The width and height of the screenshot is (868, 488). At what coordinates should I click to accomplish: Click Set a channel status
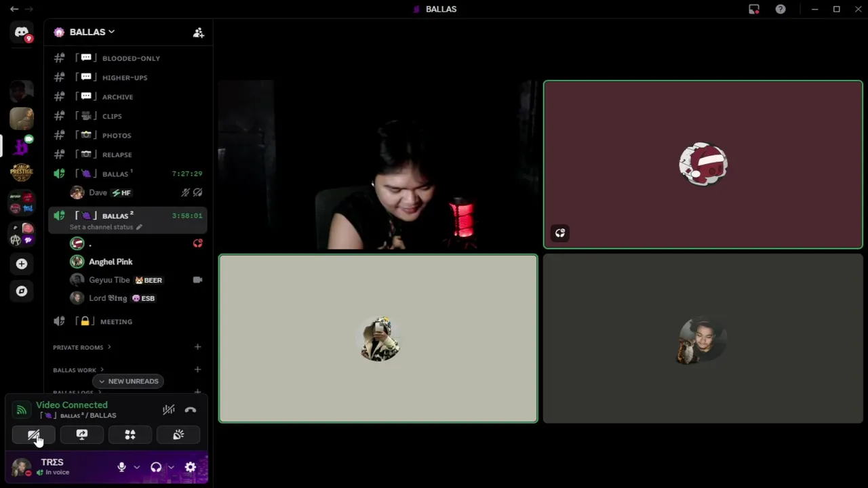coord(106,227)
